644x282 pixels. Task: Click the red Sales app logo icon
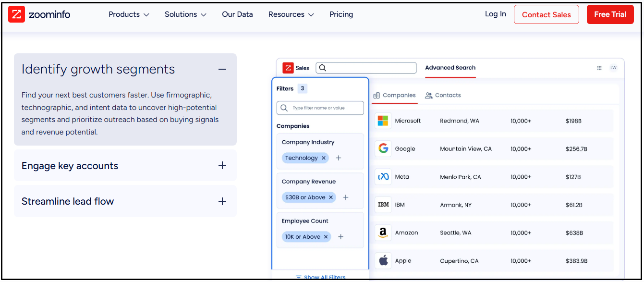pos(288,68)
